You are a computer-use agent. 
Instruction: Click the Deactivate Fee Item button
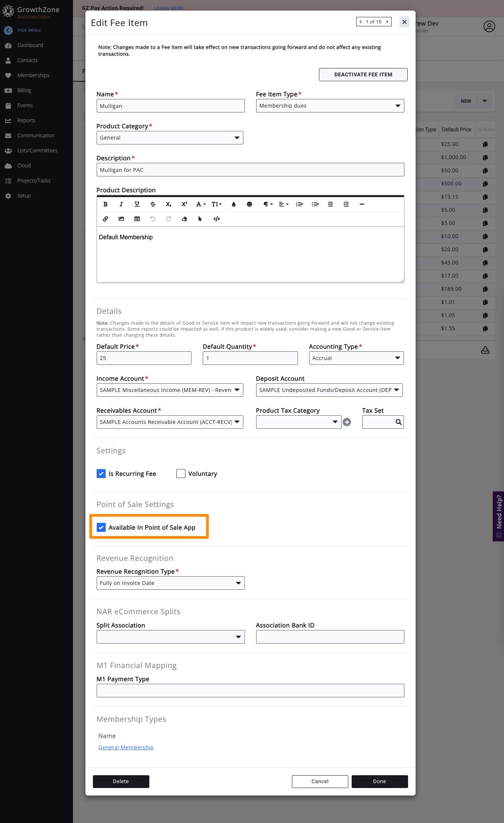[x=363, y=74]
